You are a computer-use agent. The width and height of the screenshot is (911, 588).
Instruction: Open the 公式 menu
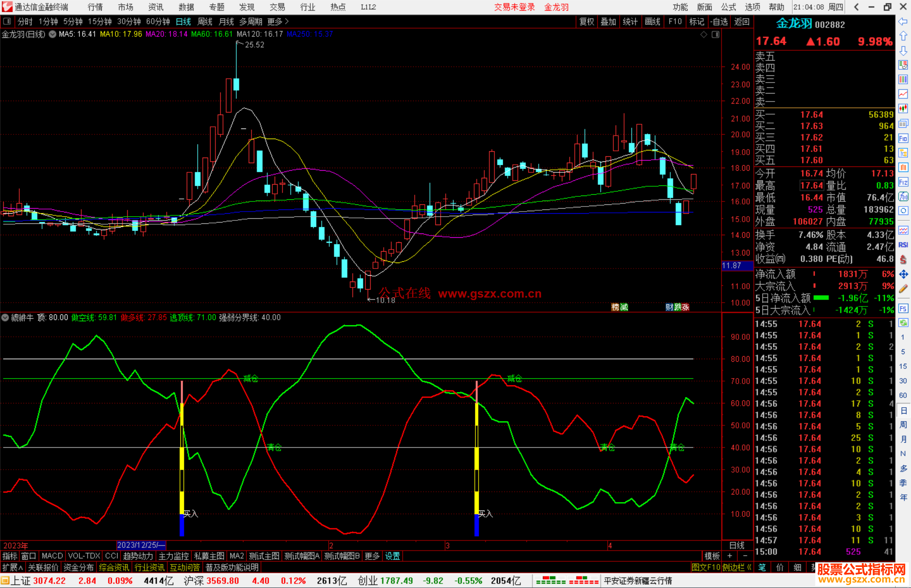(x=728, y=7)
